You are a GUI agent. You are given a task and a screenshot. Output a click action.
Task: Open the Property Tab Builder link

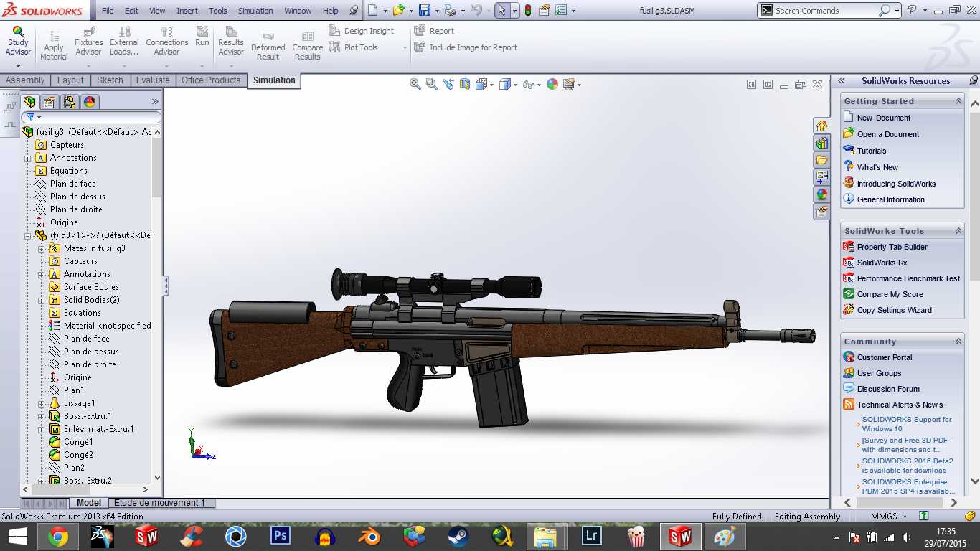point(892,247)
